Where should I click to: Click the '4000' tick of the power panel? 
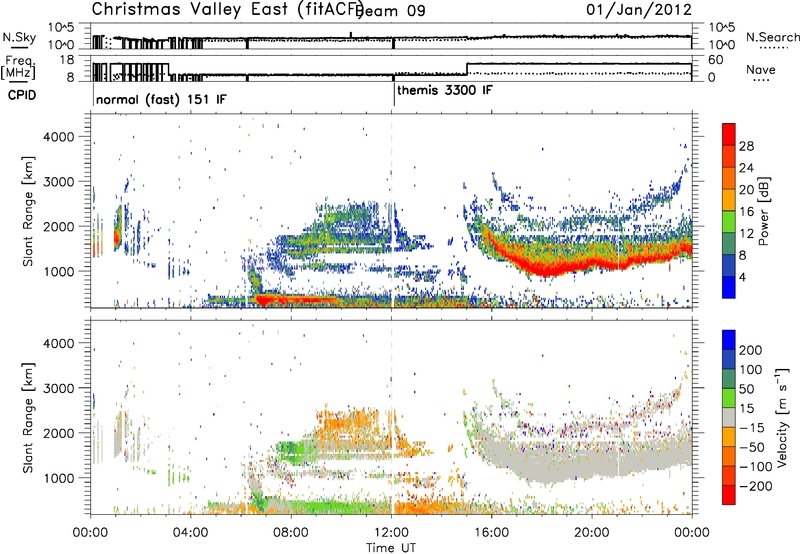[x=58, y=137]
